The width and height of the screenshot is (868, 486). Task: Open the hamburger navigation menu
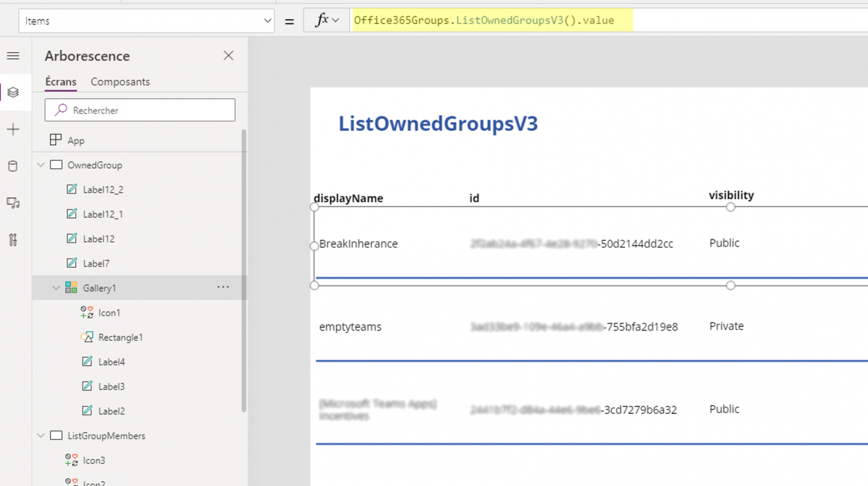13,55
